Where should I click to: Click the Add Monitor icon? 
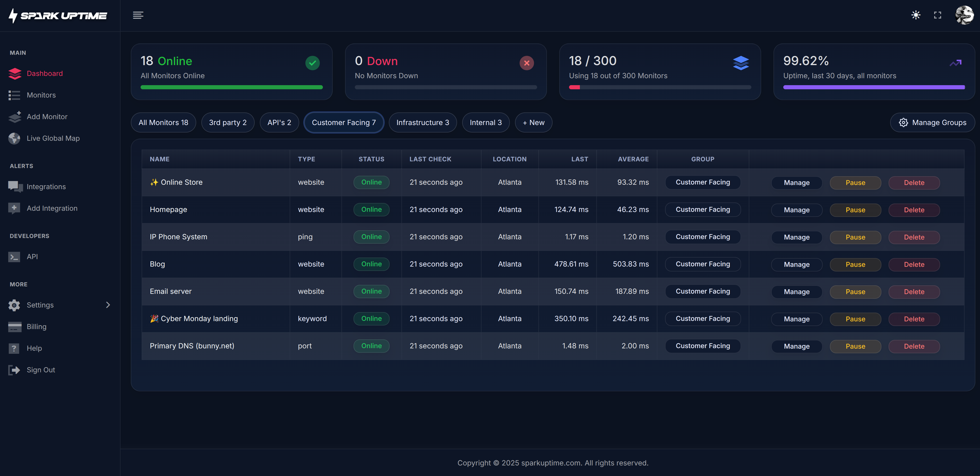[14, 117]
